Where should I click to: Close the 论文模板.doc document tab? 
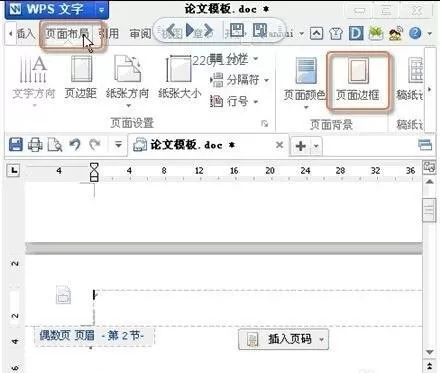click(x=279, y=145)
